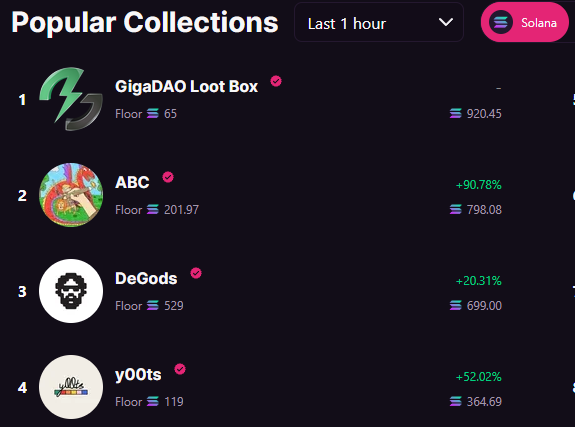This screenshot has height=427, width=575.
Task: Open the GigaDAO Loot Box collection logo
Action: [71, 99]
